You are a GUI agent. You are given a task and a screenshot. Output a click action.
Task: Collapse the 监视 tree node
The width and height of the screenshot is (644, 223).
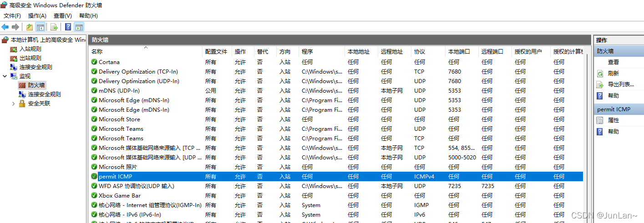pos(5,76)
